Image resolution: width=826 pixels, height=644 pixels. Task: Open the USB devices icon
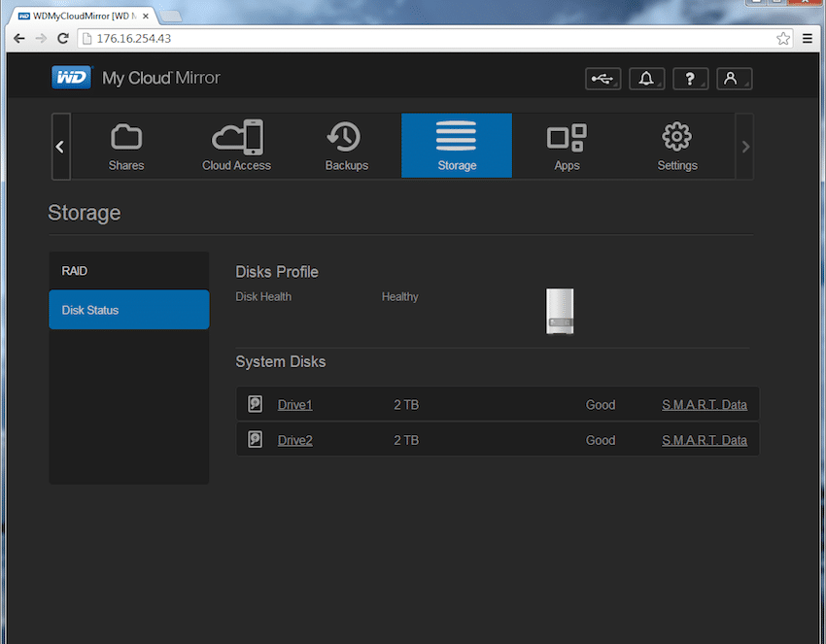[x=603, y=79]
